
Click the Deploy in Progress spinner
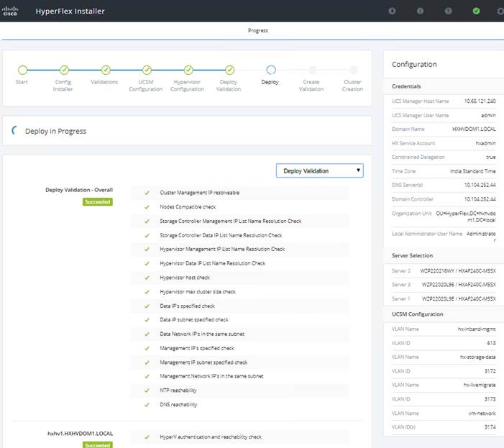click(x=16, y=131)
